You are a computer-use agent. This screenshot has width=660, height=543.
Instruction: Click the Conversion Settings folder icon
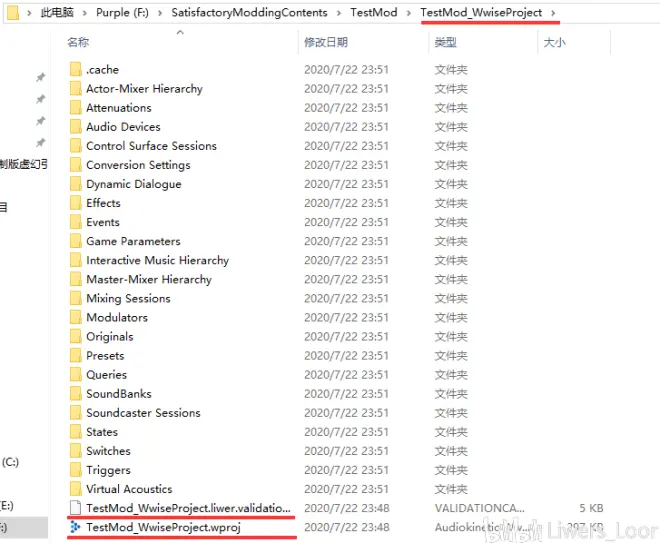coord(76,165)
